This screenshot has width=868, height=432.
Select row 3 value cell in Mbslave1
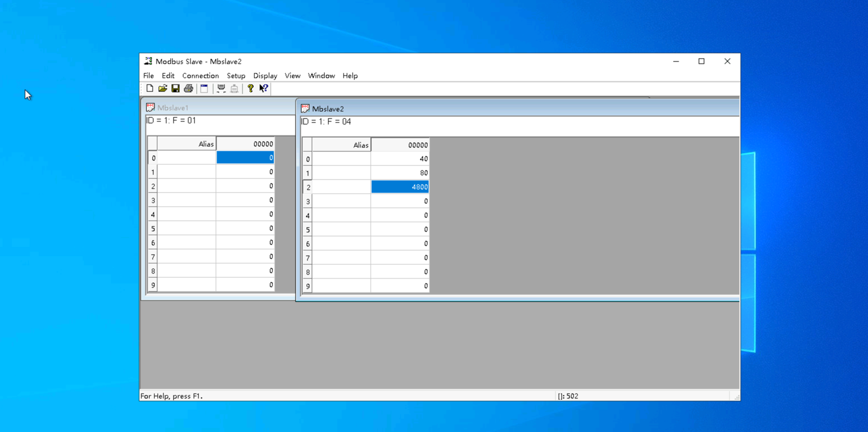245,200
